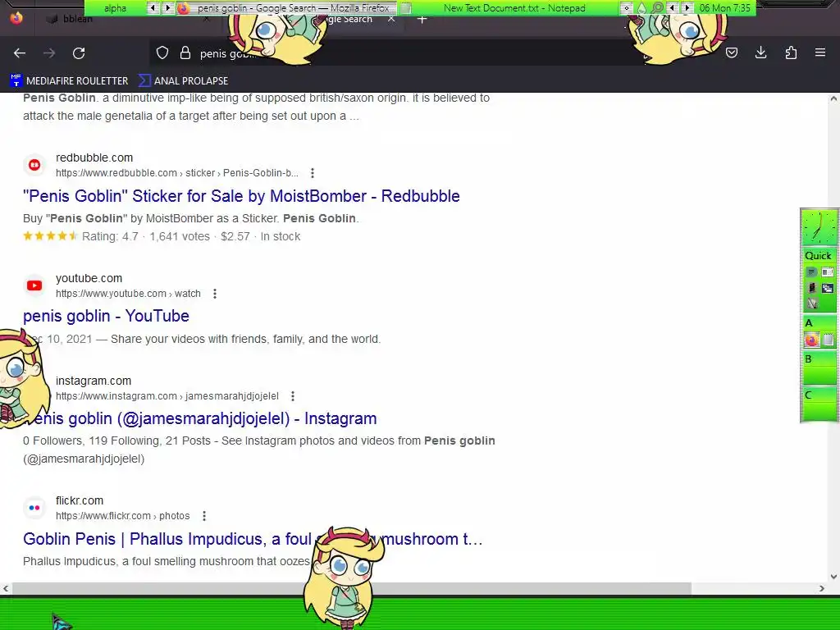Click the bbLean toolbar clock
The width and height of the screenshot is (840, 630).
coord(725,8)
